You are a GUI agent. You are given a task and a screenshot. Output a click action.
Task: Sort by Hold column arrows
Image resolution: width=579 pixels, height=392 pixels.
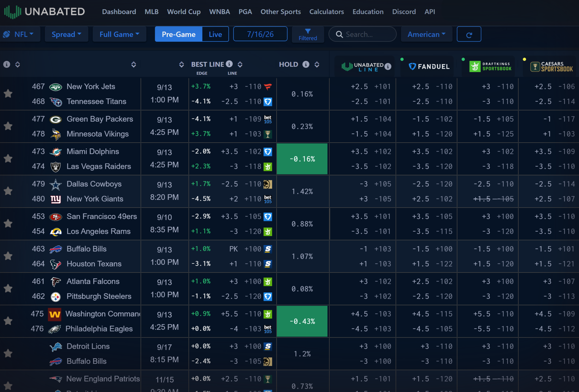pos(317,65)
